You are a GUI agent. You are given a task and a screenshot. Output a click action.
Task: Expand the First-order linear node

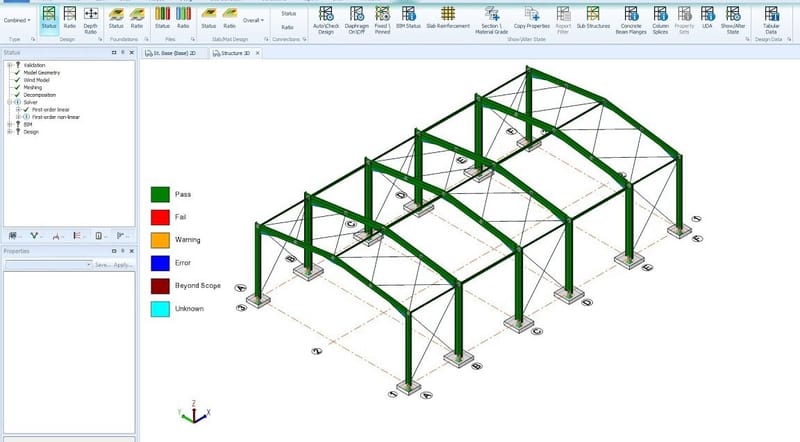18,110
